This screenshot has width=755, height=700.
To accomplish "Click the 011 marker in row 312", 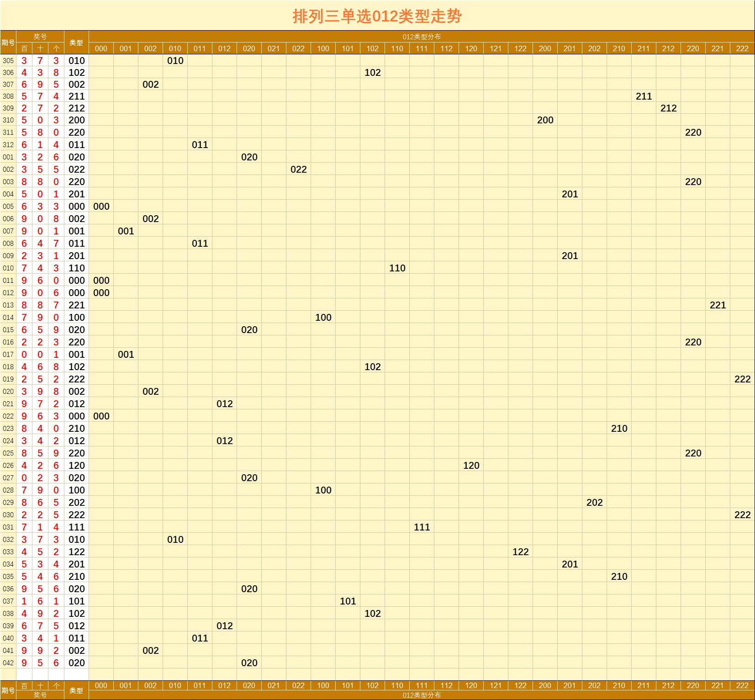I will point(200,144).
